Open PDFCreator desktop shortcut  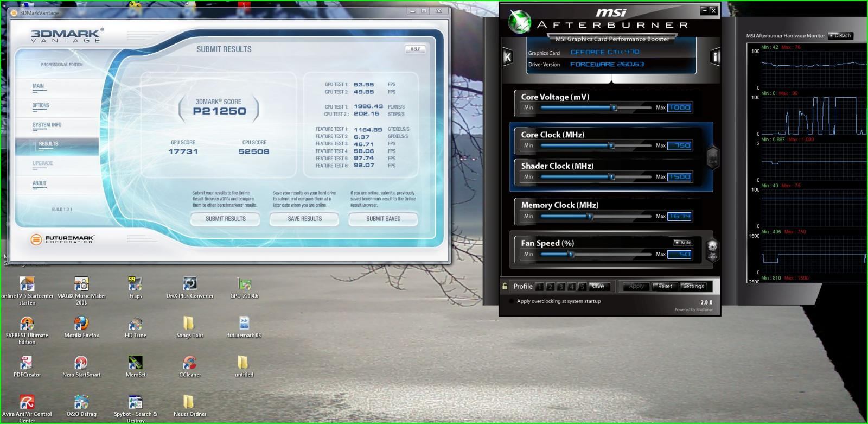coord(27,363)
